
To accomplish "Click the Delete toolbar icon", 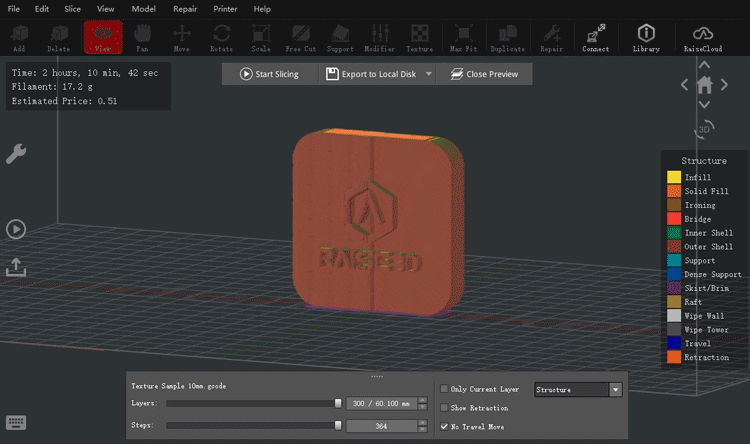I will tap(59, 38).
